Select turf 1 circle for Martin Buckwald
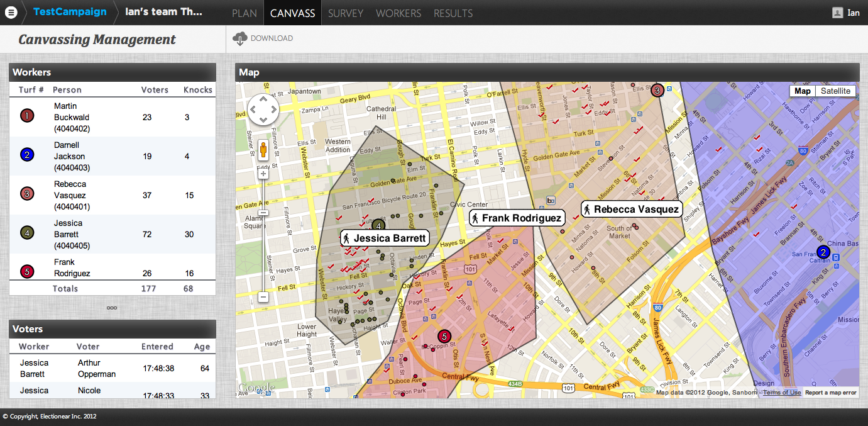Screen dimensions: 868x426 (x=27, y=116)
